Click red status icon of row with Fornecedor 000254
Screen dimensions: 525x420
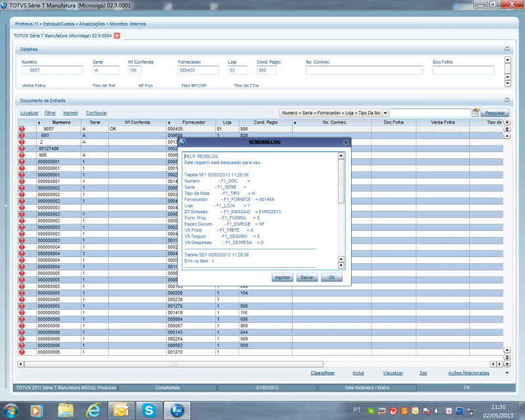(x=22, y=339)
